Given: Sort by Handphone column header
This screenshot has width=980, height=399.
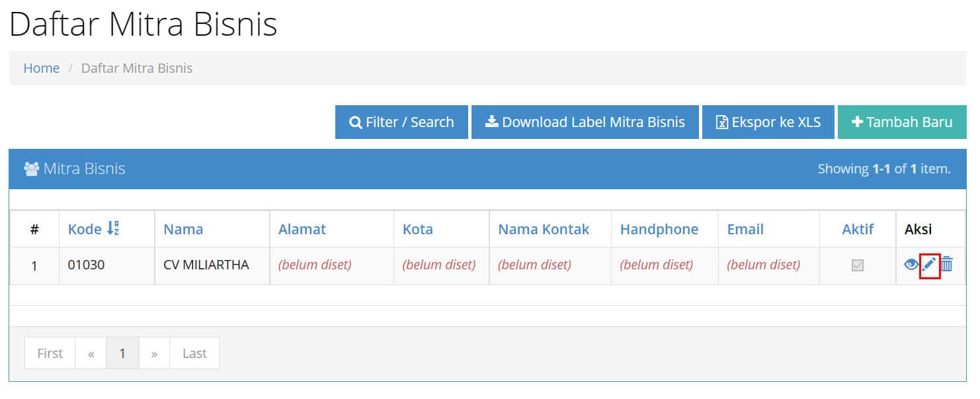Looking at the screenshot, I should [x=659, y=229].
